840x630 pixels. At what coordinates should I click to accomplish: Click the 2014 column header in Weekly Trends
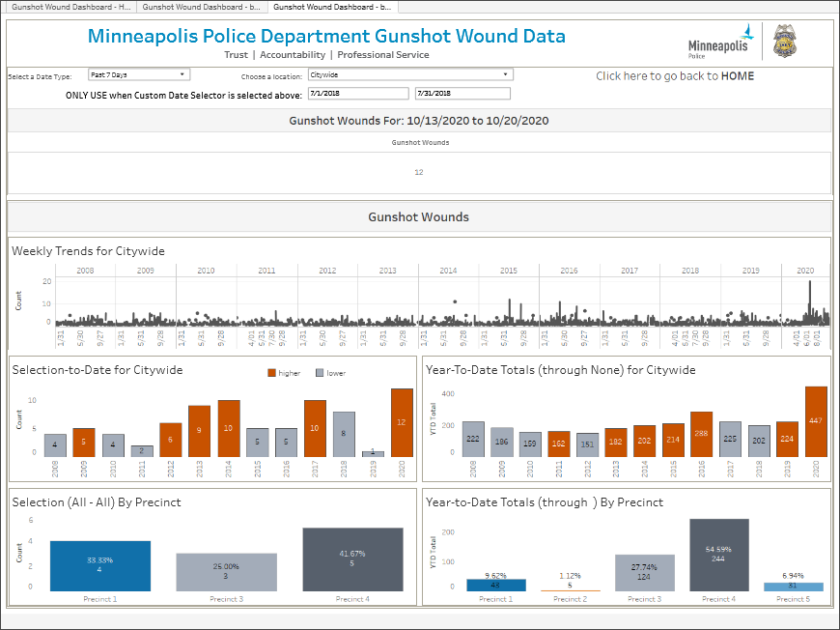pos(448,271)
